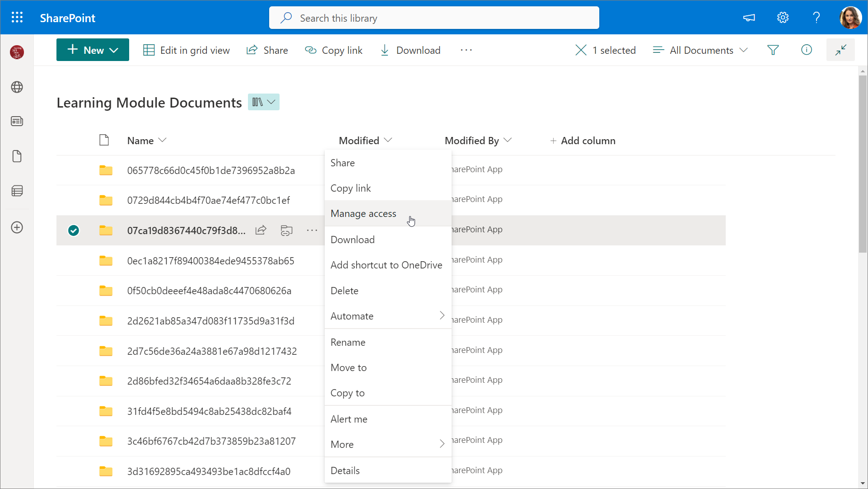Expand the Modified column sort chevron
The image size is (868, 489).
tap(388, 140)
